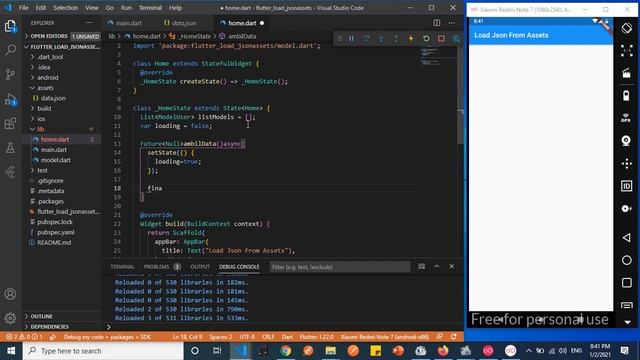Viewport: 640px width, 360px height.
Task: Split the editor to the right
Action: pos(437,23)
